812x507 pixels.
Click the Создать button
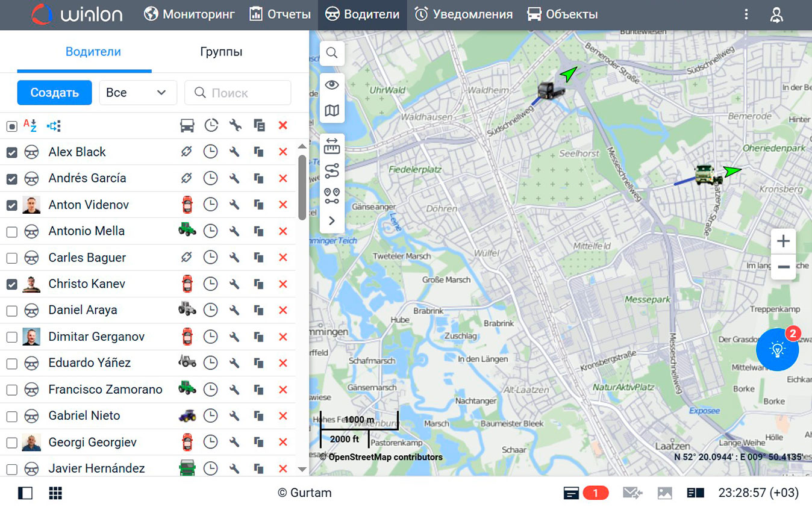[x=54, y=93]
